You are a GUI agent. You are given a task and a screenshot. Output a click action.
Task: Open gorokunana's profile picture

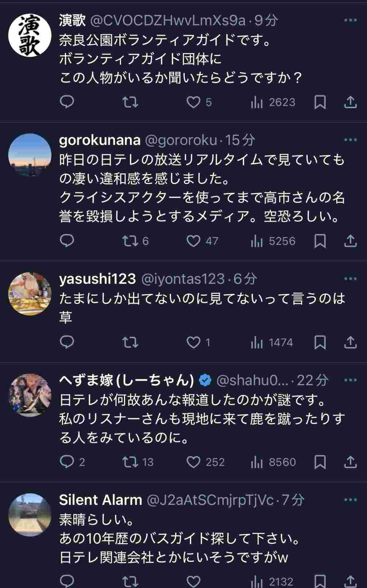[x=30, y=155]
